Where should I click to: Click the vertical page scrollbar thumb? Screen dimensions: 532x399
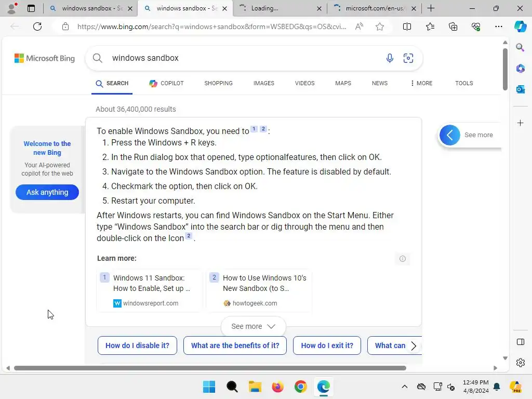coord(505,70)
